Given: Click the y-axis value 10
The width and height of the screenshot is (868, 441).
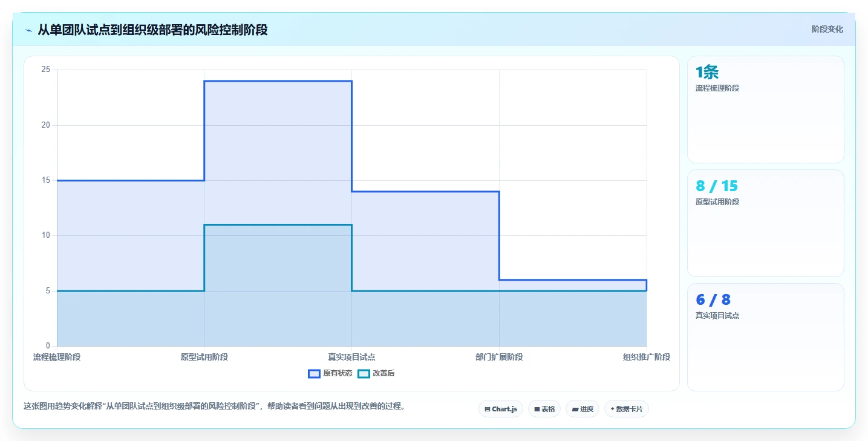Looking at the screenshot, I should coord(45,235).
